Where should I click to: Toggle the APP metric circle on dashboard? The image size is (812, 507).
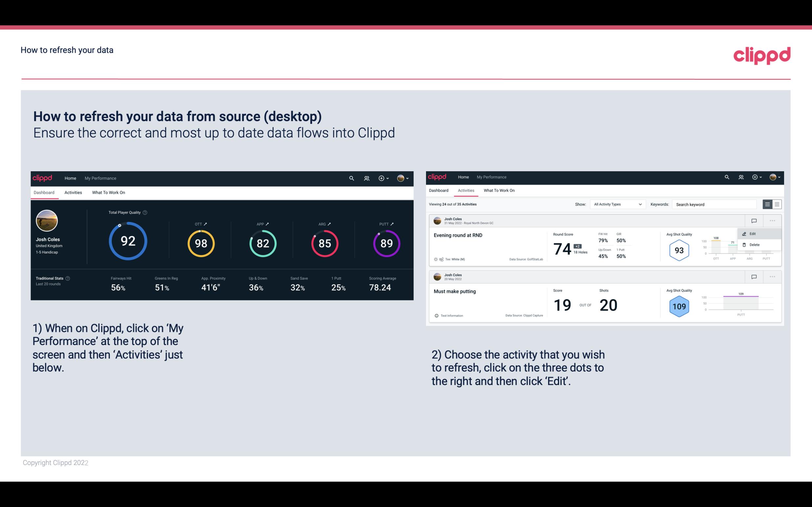coord(262,244)
